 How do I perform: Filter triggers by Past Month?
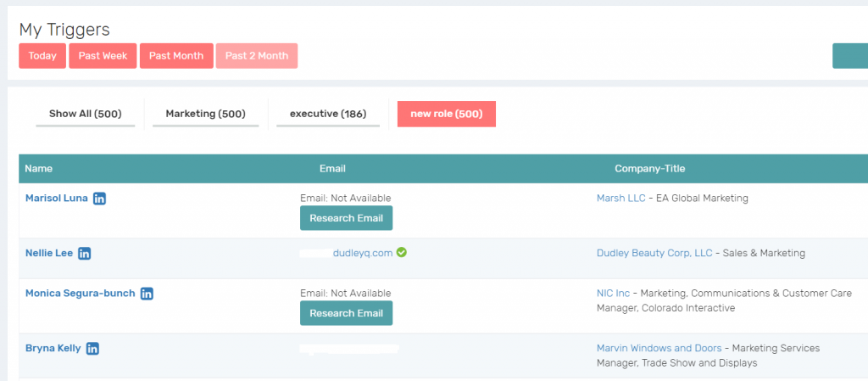click(x=176, y=56)
